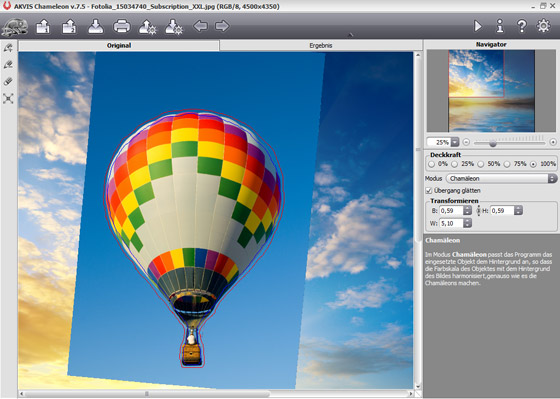Image resolution: width=560 pixels, height=399 pixels.
Task: Set Deckkraft to 75%
Action: pos(507,164)
